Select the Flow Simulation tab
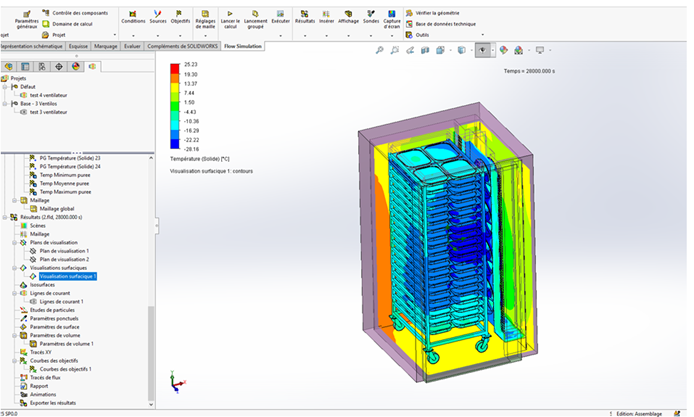694x417 pixels. tap(243, 46)
